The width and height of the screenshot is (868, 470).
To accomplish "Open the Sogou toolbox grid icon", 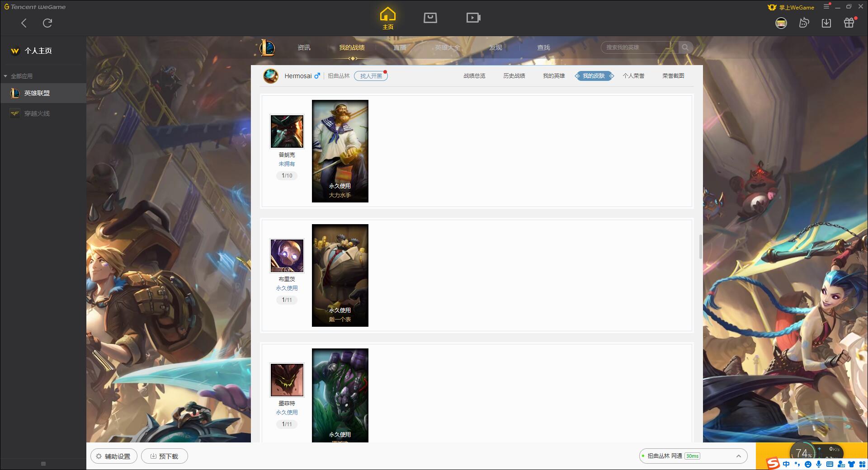I will 862,464.
